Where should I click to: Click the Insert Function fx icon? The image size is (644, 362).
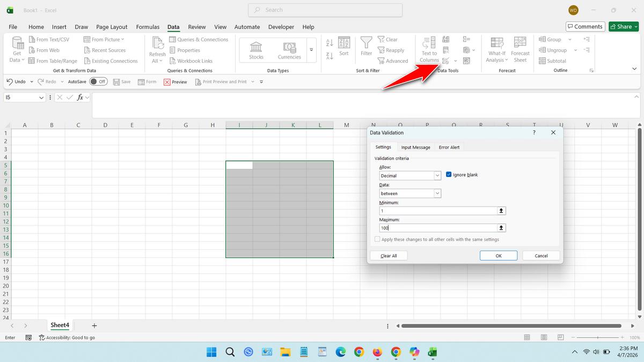pos(80,98)
